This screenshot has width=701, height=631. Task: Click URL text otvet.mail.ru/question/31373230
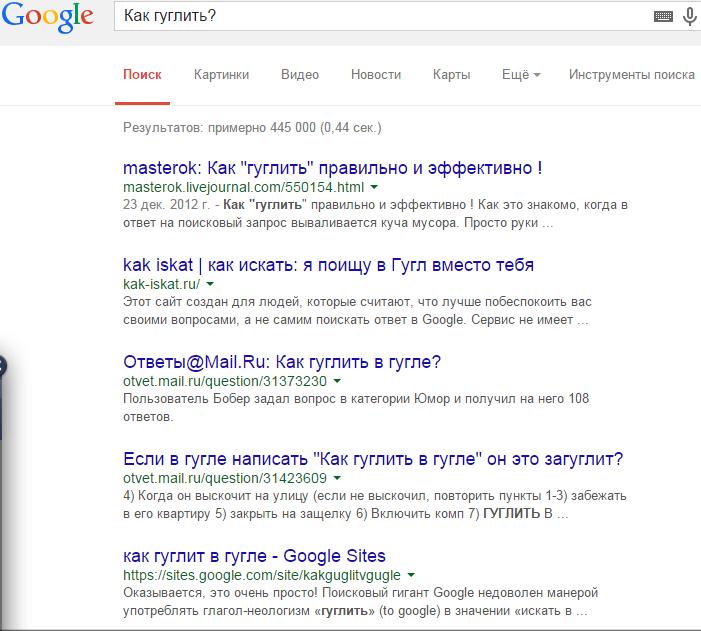225,381
